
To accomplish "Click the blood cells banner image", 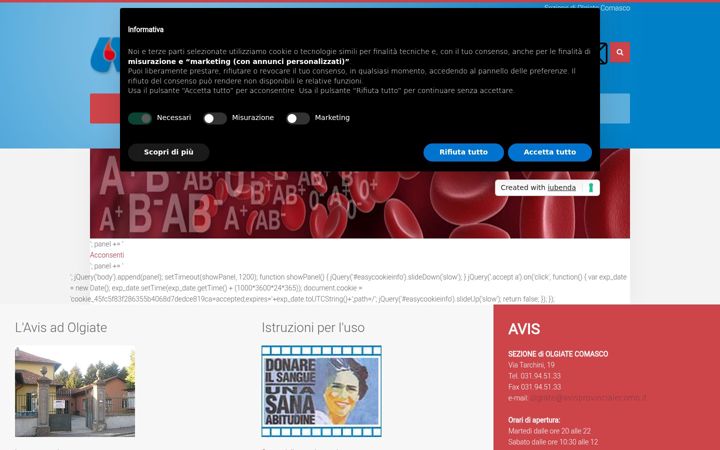I will pyautogui.click(x=360, y=204).
